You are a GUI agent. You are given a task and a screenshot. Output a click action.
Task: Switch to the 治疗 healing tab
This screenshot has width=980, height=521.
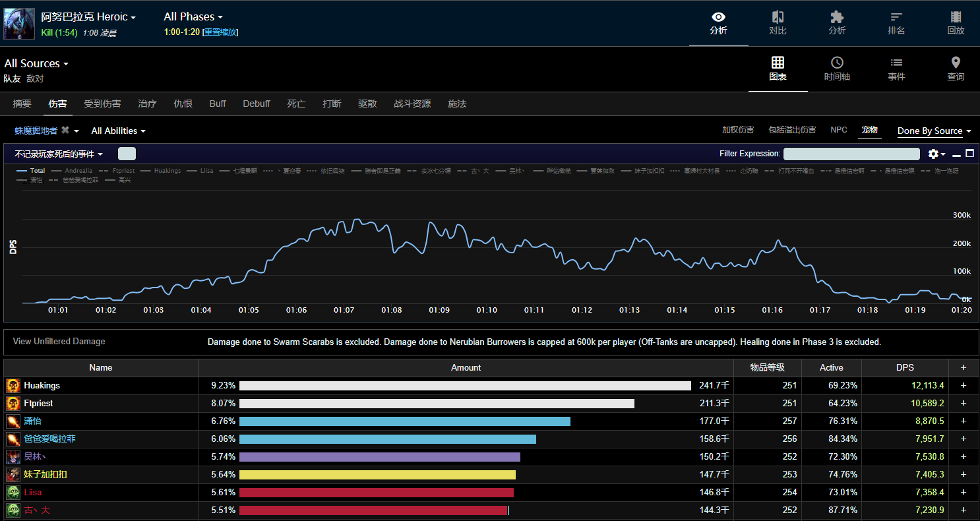tap(147, 104)
